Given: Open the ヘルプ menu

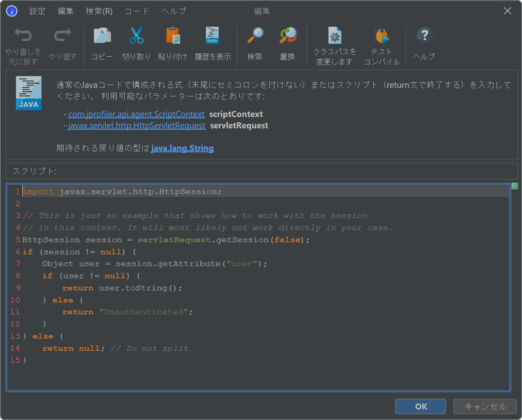Looking at the screenshot, I should point(174,11).
